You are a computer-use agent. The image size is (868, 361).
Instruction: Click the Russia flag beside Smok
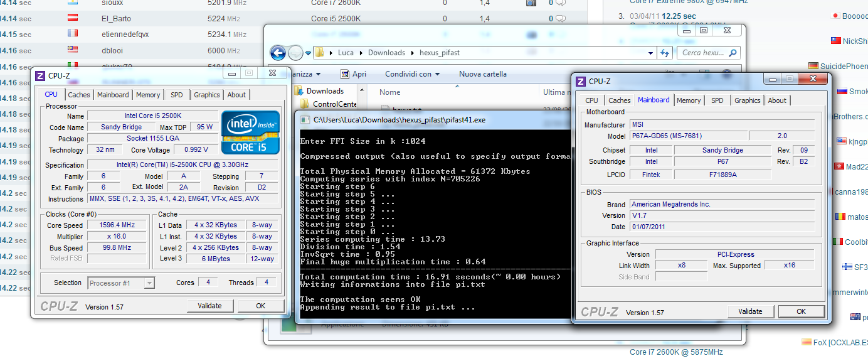[844, 92]
